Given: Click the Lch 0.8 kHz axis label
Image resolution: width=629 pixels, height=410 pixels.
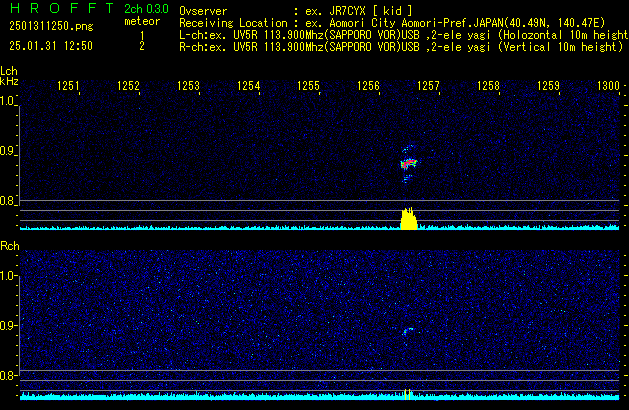Looking at the screenshot, I should [x=7, y=201].
